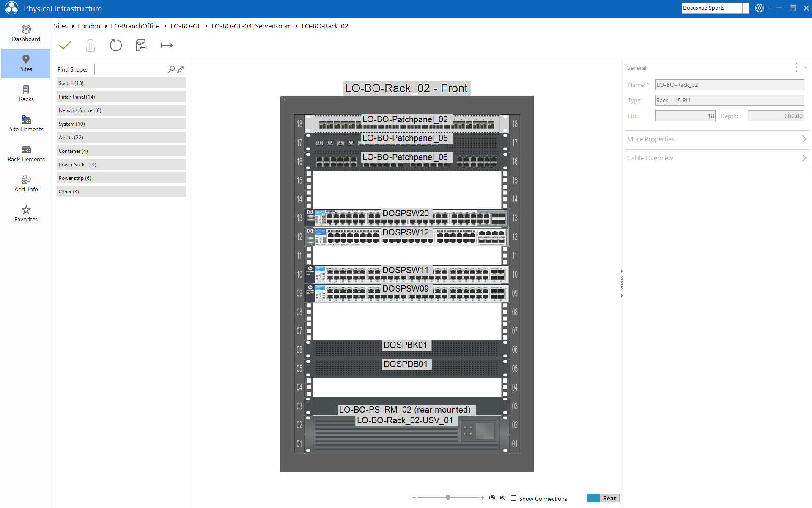Click the rack Type field
The height and width of the screenshot is (508, 812).
729,100
